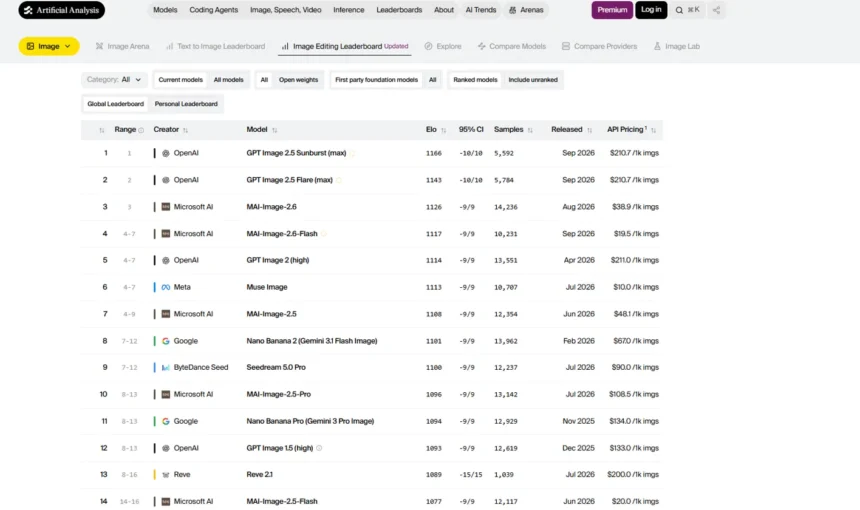The height and width of the screenshot is (510, 860).
Task: Select Ranked models filter
Action: pyautogui.click(x=475, y=80)
